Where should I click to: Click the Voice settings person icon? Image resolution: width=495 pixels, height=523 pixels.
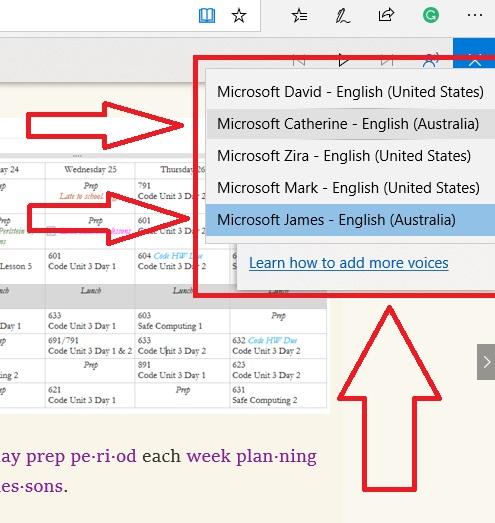(430, 61)
